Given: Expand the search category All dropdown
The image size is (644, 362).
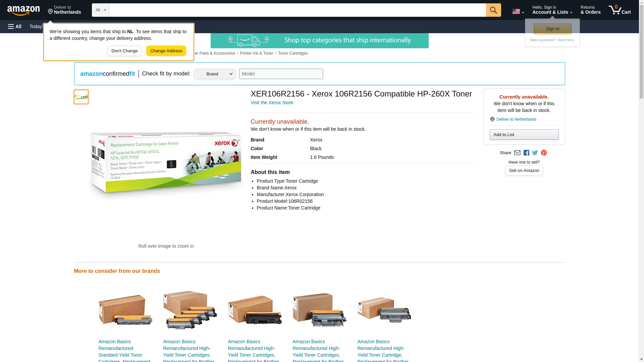Looking at the screenshot, I should 100,10.
